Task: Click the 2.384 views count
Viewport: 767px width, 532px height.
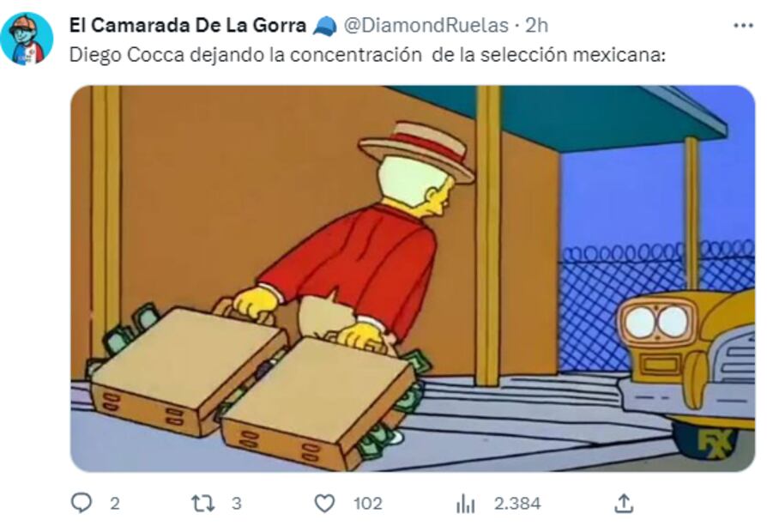Action: [517, 503]
